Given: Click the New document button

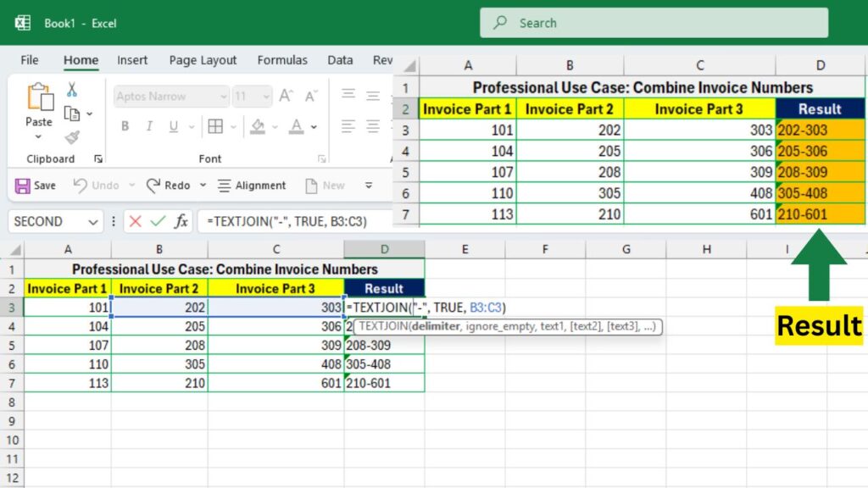Looking at the screenshot, I should tap(325, 186).
